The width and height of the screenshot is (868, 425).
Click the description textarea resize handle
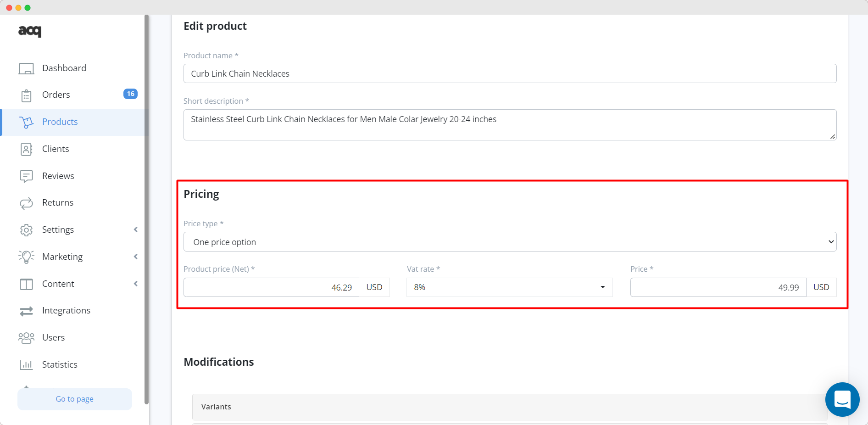(833, 136)
